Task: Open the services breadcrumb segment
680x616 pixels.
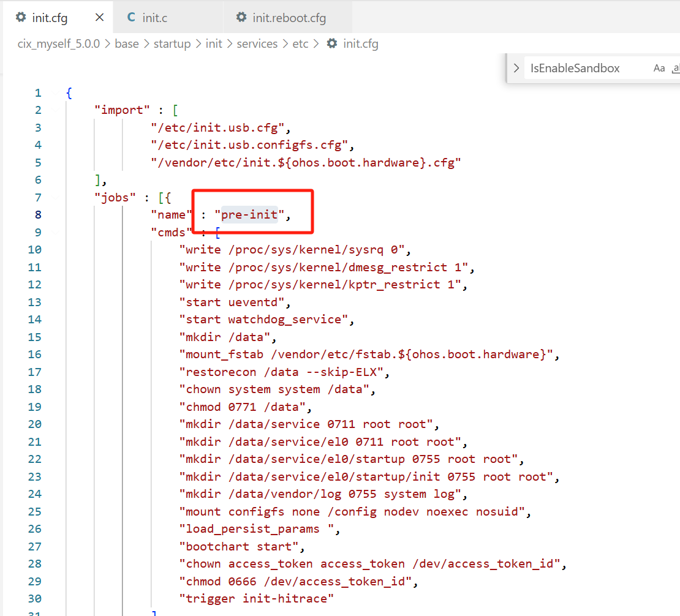Action: click(x=257, y=44)
